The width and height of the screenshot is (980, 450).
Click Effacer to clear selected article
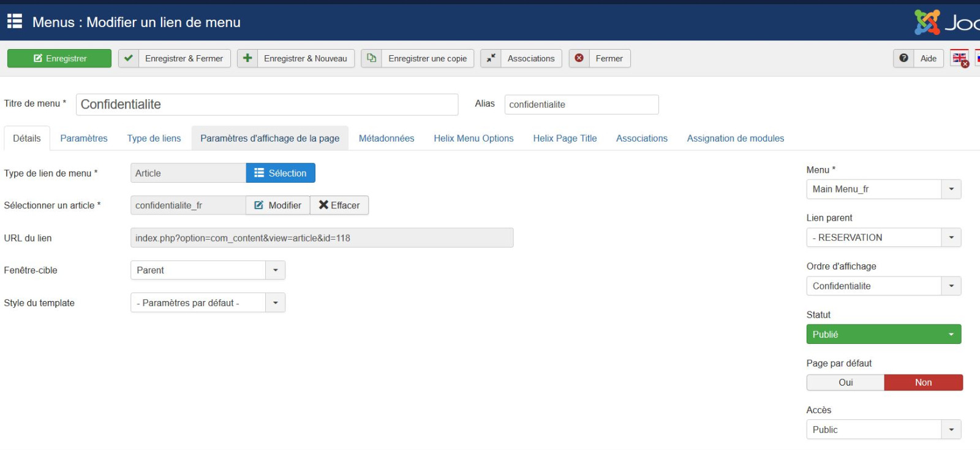pos(339,205)
